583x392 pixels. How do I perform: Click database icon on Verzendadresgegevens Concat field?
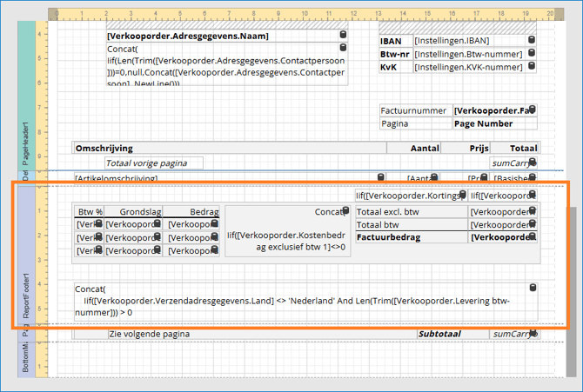point(533,288)
